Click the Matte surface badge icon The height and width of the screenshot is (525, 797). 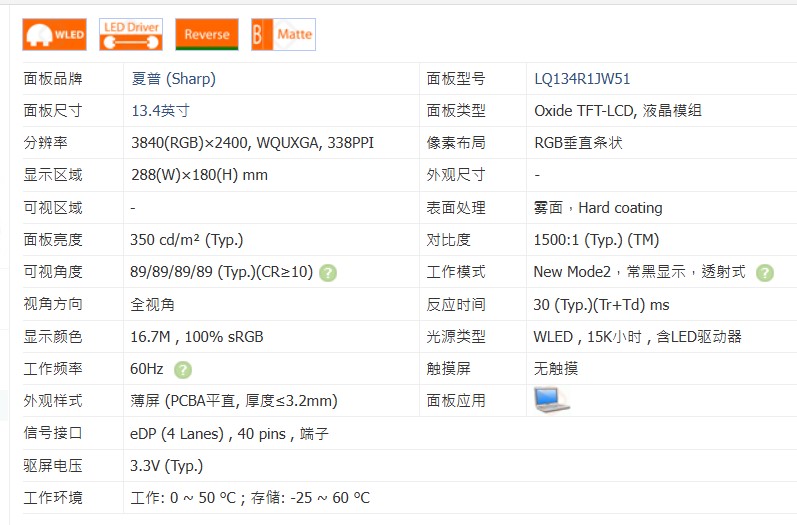(x=283, y=34)
